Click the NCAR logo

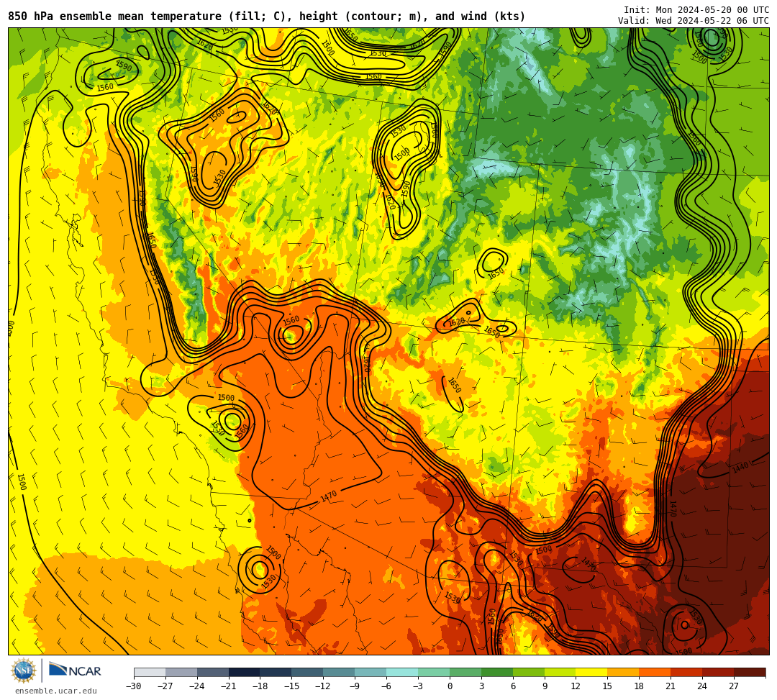(x=75, y=671)
